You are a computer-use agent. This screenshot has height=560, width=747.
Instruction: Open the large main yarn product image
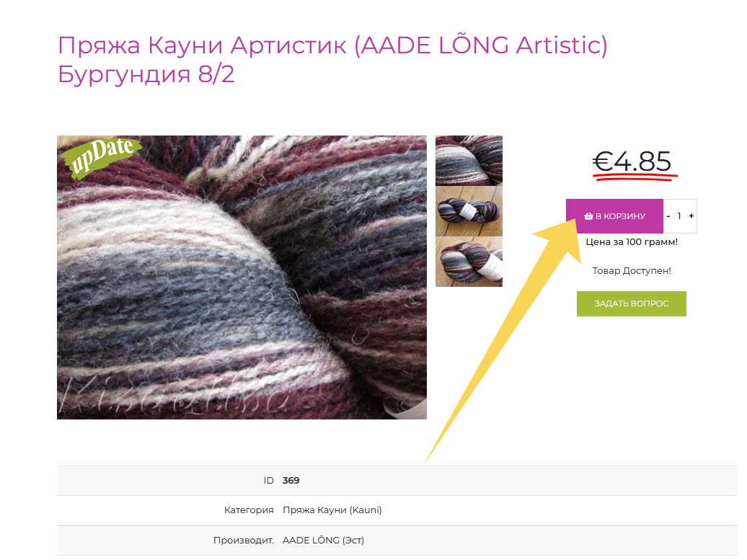[242, 277]
